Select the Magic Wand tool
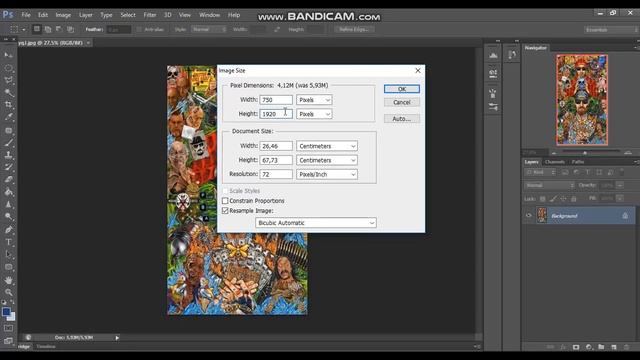The image size is (640, 360). point(9,92)
